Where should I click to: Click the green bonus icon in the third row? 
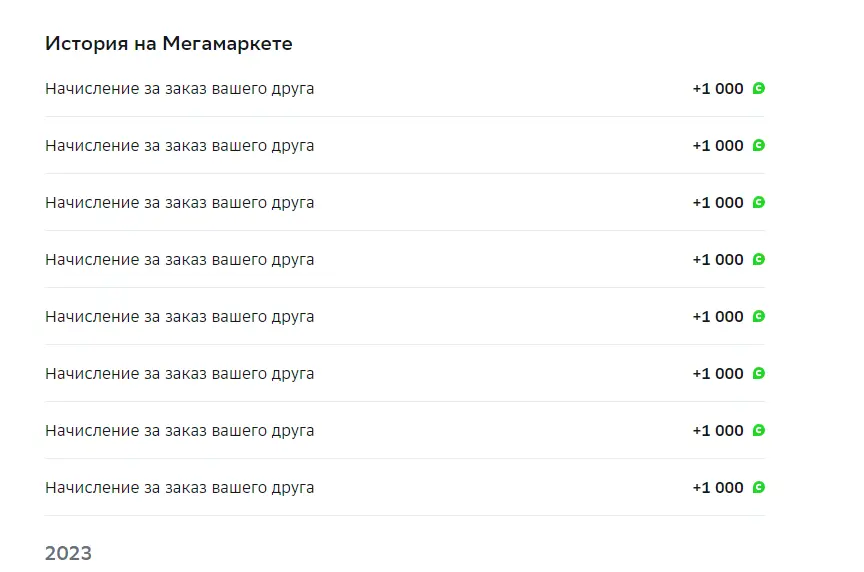click(x=759, y=202)
